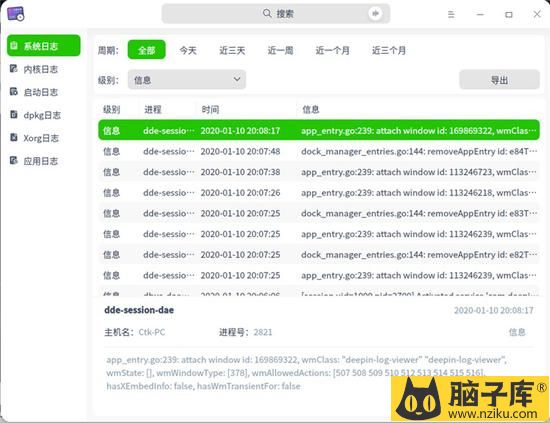Click the log viewer app logo
This screenshot has height=423, width=550.
(16, 14)
